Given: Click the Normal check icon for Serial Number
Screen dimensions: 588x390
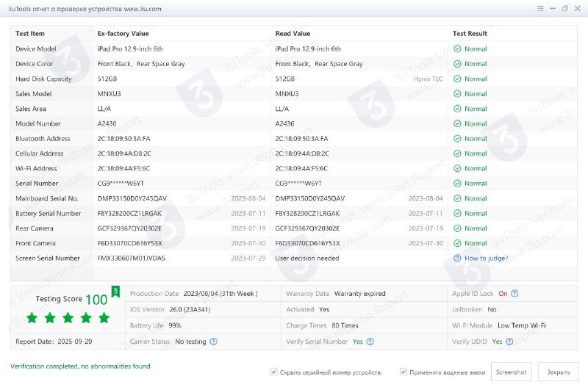Looking at the screenshot, I should [457, 184].
